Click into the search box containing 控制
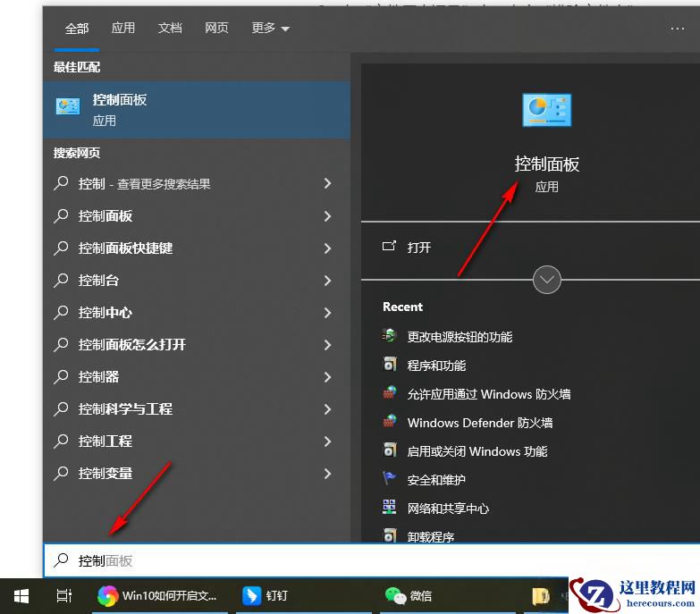 [x=372, y=560]
